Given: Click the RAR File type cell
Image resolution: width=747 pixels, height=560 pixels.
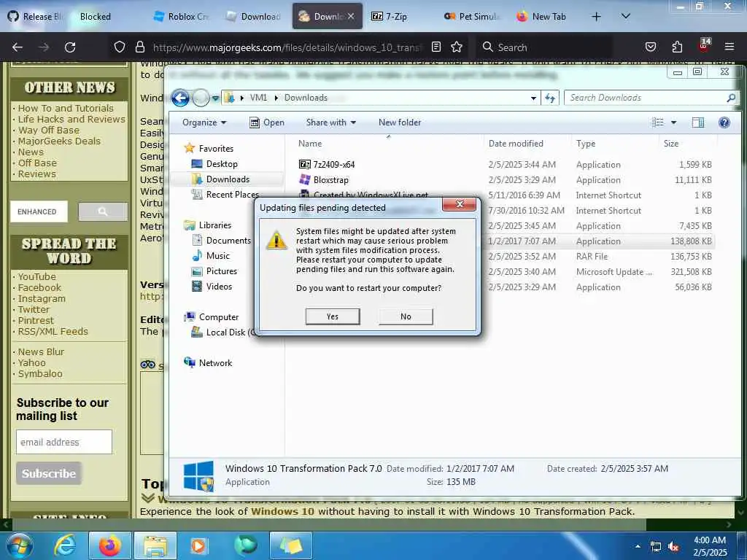Looking at the screenshot, I should 592,256.
